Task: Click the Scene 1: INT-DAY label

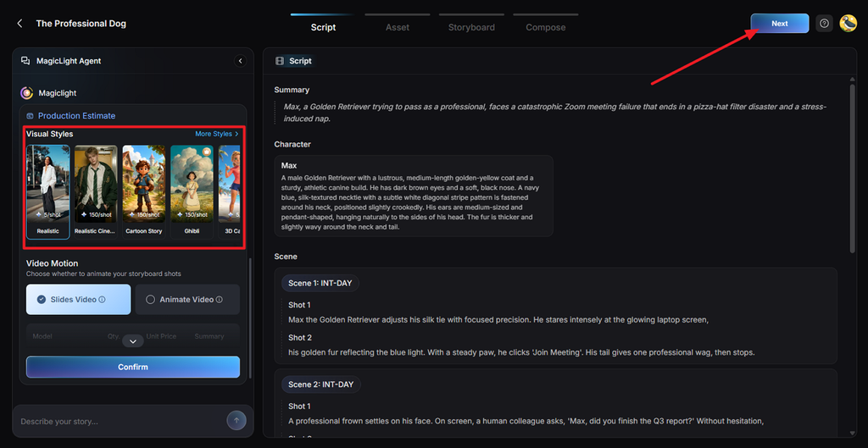Action: (x=320, y=283)
